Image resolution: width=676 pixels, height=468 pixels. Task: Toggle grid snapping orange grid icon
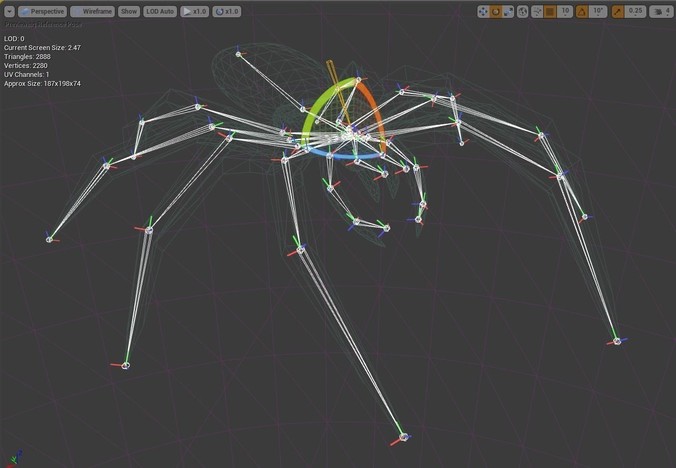[550, 12]
